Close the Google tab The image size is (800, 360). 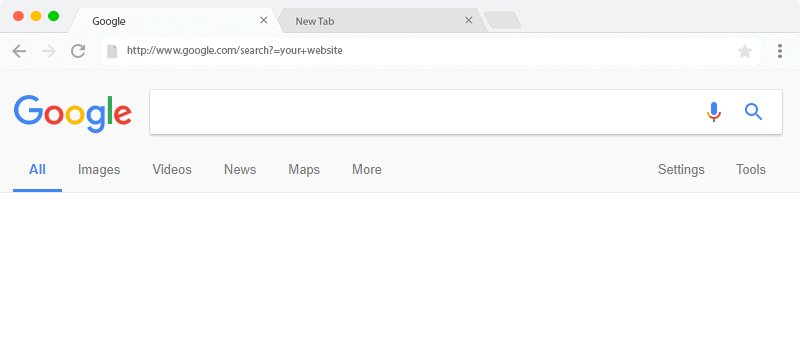(x=264, y=20)
